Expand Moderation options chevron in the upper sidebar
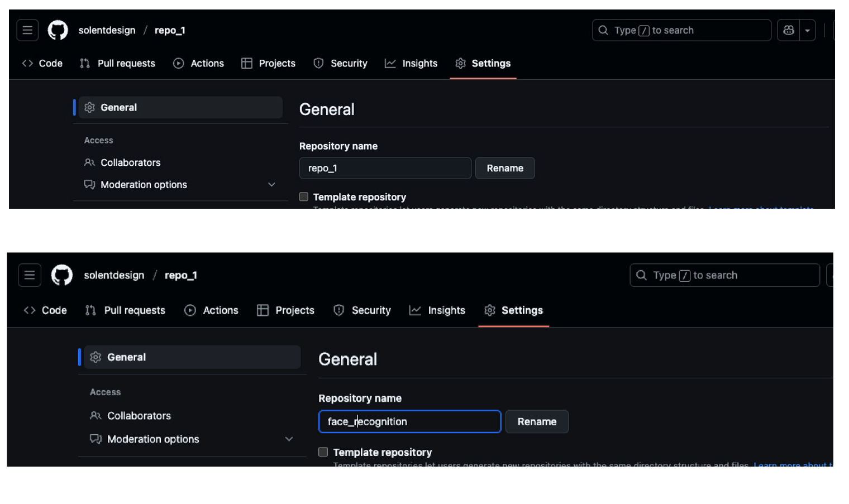849x504 pixels. [271, 185]
